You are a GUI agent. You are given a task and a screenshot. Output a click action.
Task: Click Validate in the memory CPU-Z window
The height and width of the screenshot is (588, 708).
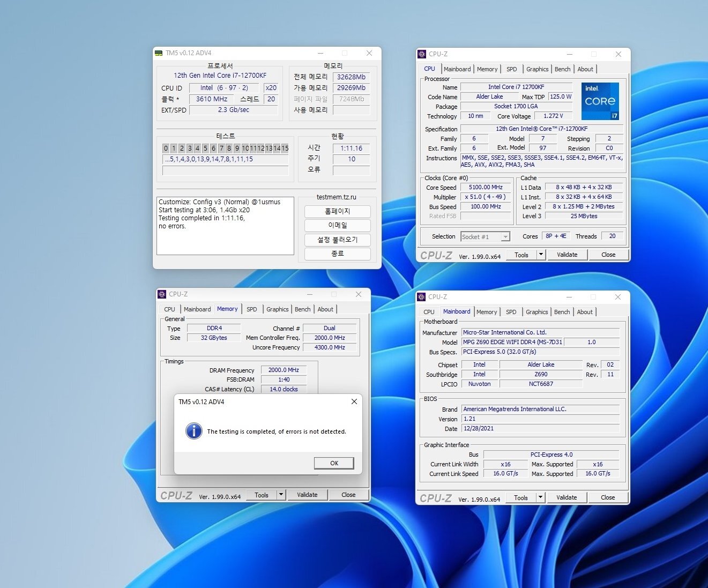coord(307,495)
